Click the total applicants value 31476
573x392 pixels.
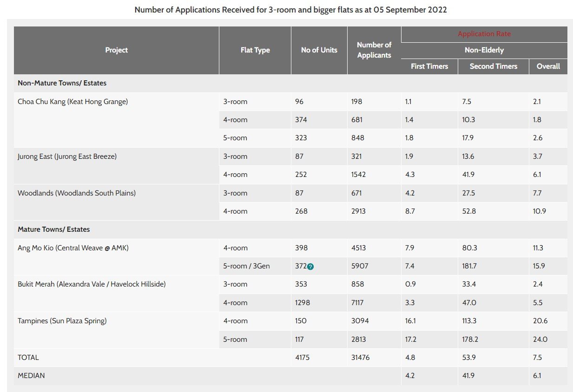pos(361,358)
